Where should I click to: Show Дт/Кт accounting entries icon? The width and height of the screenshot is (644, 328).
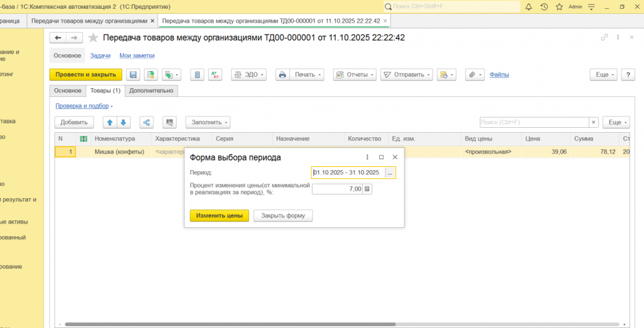tap(215, 75)
